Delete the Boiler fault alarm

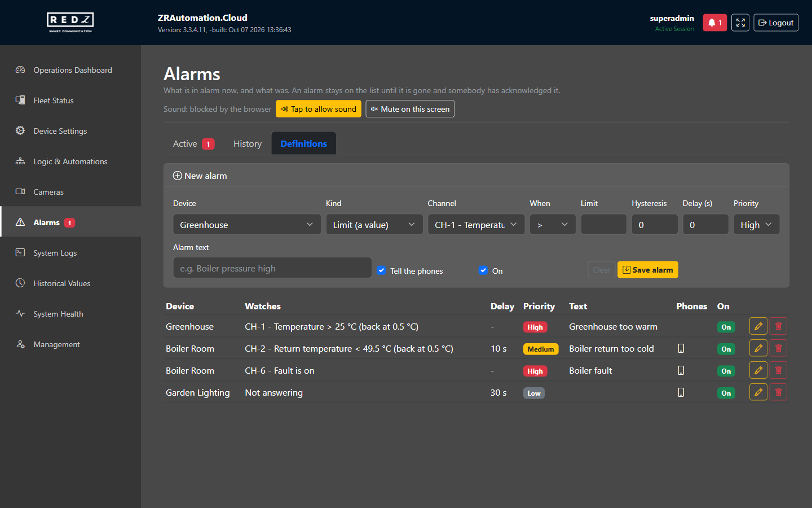coord(778,370)
